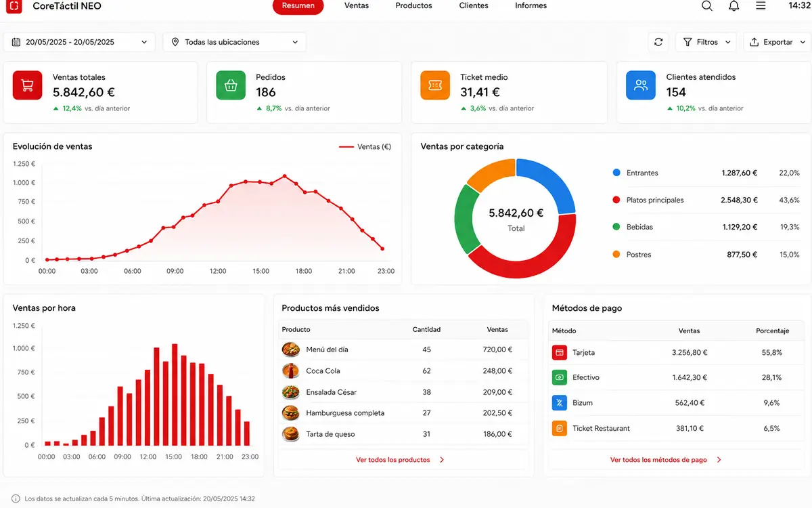Switch to the Informes tab
This screenshot has height=508, width=812.
531,5
